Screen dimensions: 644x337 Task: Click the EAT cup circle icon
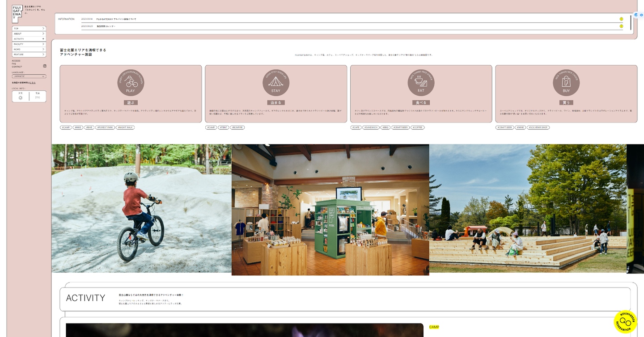pyautogui.click(x=421, y=83)
